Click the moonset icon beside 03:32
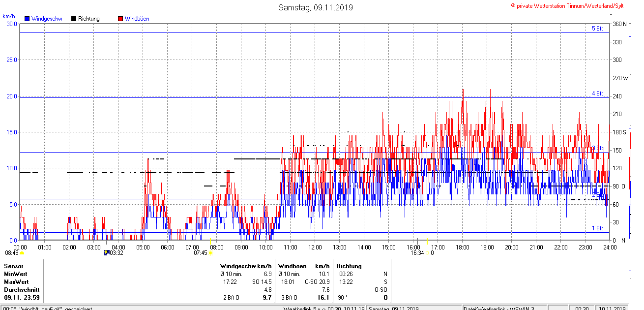Viewport: 644px width, 310px height. pos(106,252)
